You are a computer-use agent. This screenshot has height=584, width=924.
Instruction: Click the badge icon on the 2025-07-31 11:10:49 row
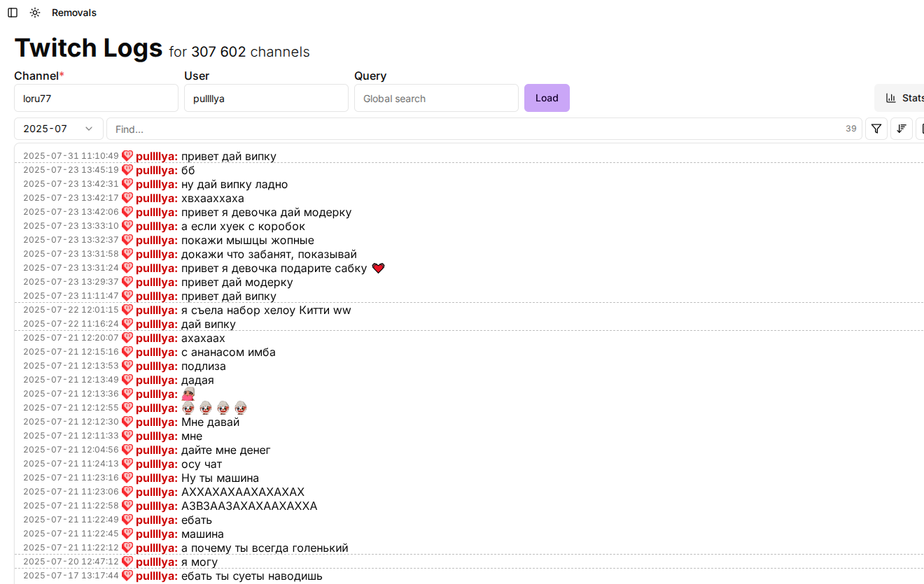click(127, 156)
